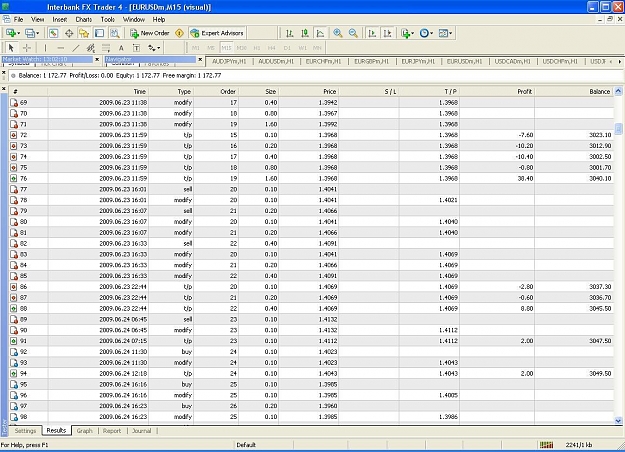Draw a trendline with the diagonal line tool
This screenshot has width=625, height=452.
76,48
